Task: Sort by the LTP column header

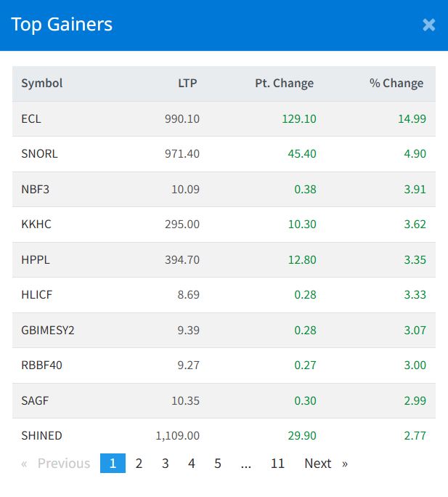Action: pyautogui.click(x=187, y=83)
